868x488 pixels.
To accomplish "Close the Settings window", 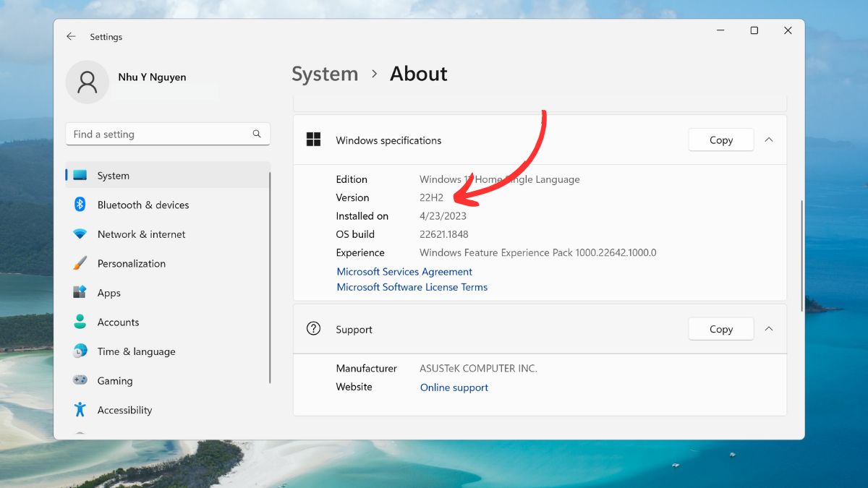I will 788,30.
